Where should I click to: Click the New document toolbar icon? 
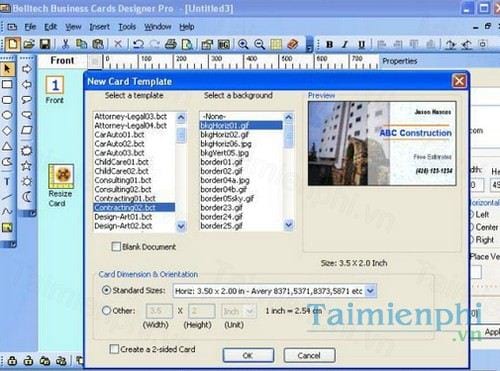pyautogui.click(x=12, y=44)
